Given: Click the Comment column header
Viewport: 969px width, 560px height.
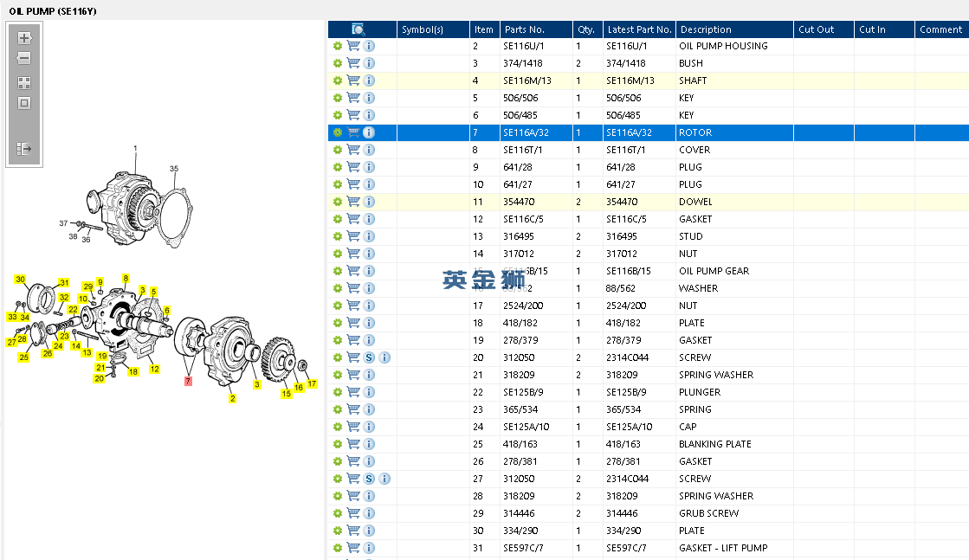Looking at the screenshot, I should click(941, 29).
